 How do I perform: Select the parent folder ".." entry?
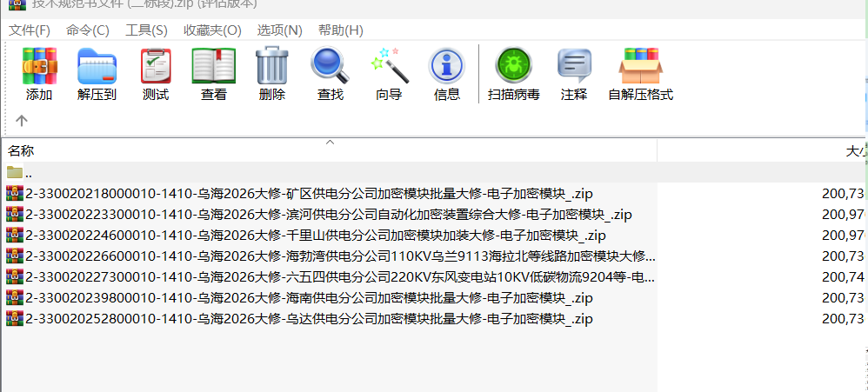click(29, 172)
